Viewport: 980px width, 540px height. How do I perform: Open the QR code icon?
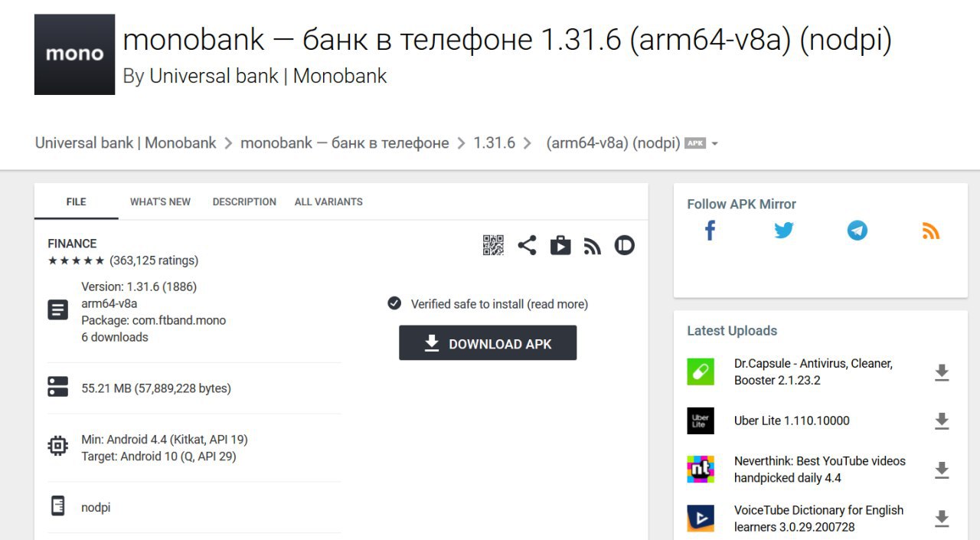point(493,245)
